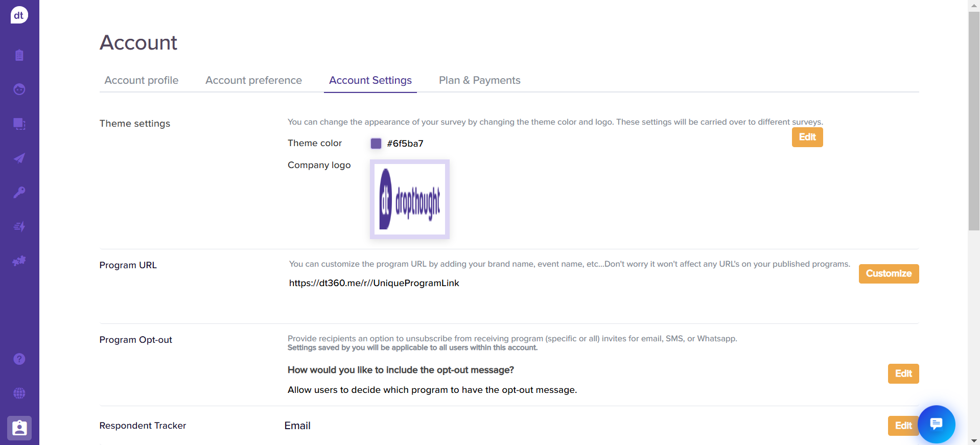This screenshot has height=445, width=980.
Task: Click the dt Dropthought logo in sidebar
Action: click(19, 15)
